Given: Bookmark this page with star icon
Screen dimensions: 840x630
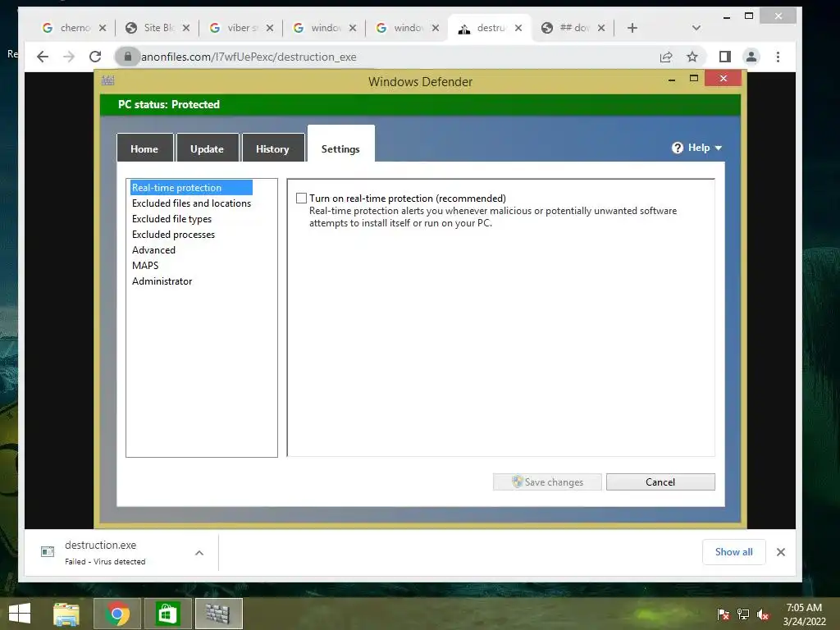Looking at the screenshot, I should (692, 57).
